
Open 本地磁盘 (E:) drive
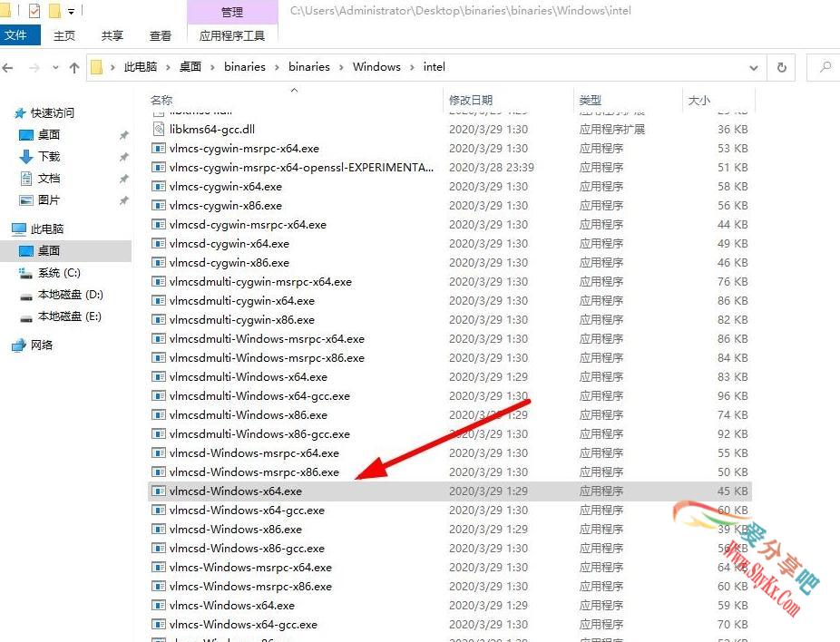pyautogui.click(x=70, y=316)
